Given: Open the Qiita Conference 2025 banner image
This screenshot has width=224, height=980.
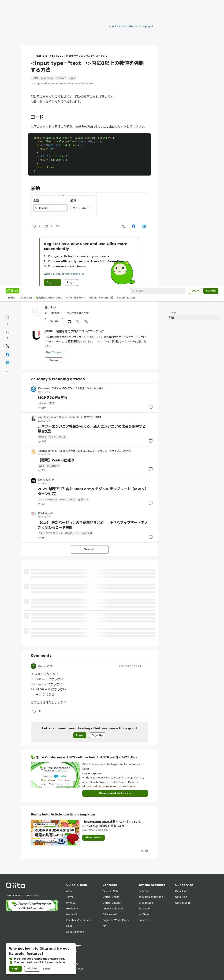Looking at the screenshot, I should pyautogui.click(x=55, y=775).
